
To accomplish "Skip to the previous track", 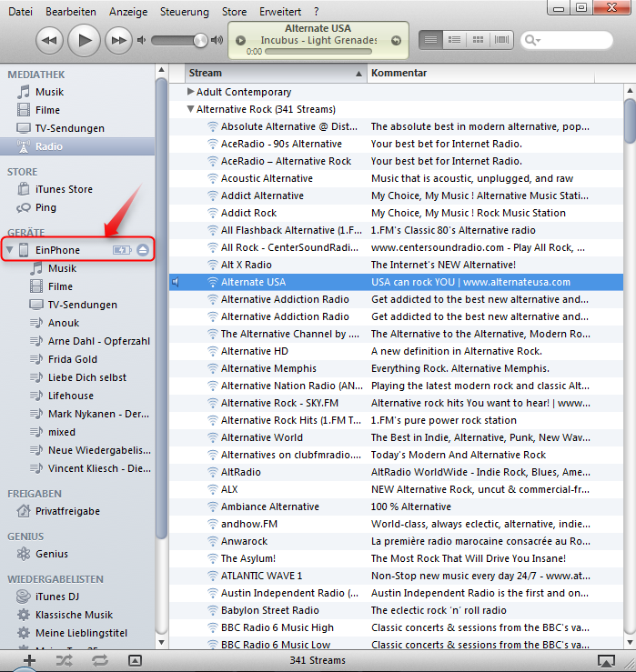I will coord(49,40).
